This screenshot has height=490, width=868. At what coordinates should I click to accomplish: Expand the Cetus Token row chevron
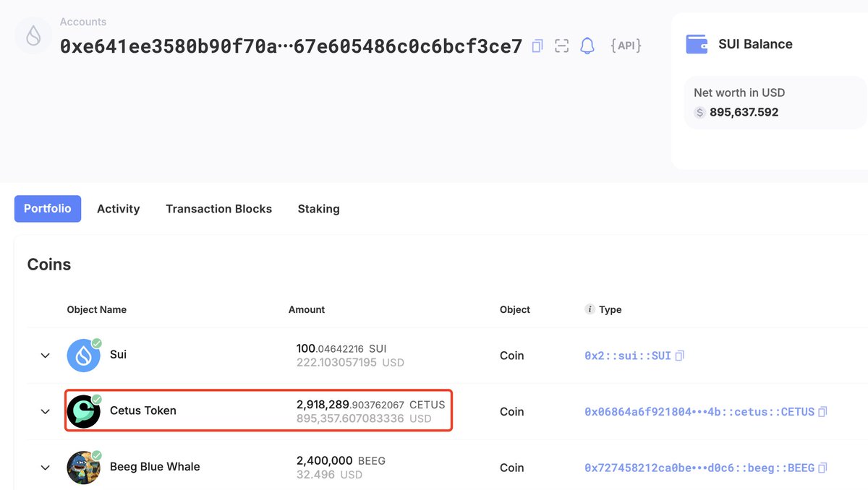point(45,411)
